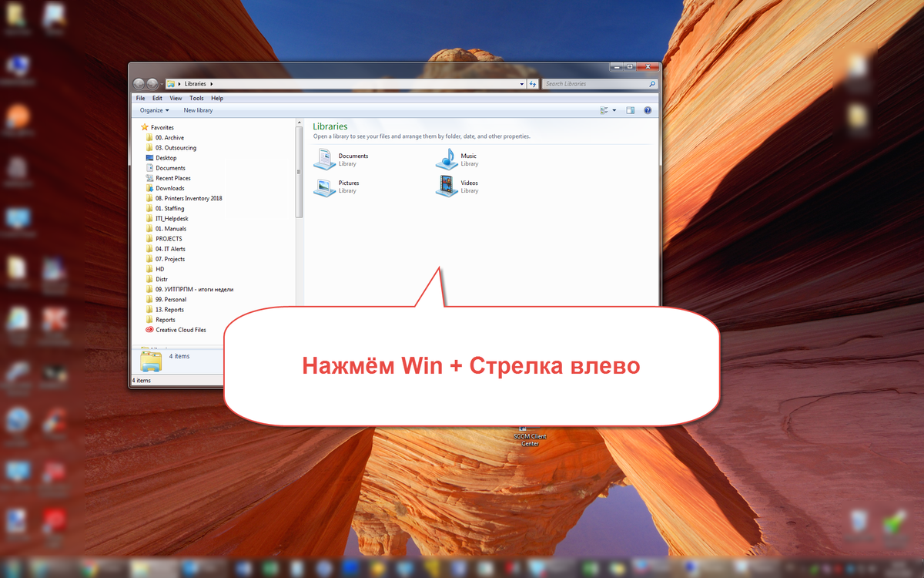
Task: Toggle selection of the Desktop sidebar item
Action: (x=165, y=157)
